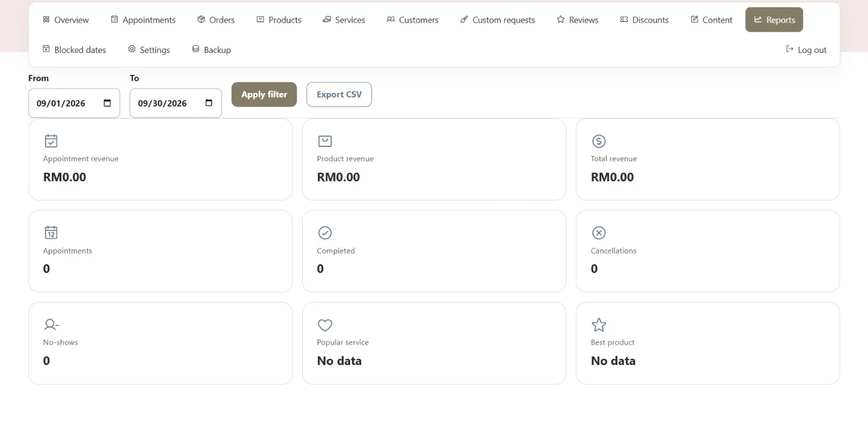This screenshot has width=868, height=445.
Task: Switch to the Orders tab
Action: click(216, 20)
